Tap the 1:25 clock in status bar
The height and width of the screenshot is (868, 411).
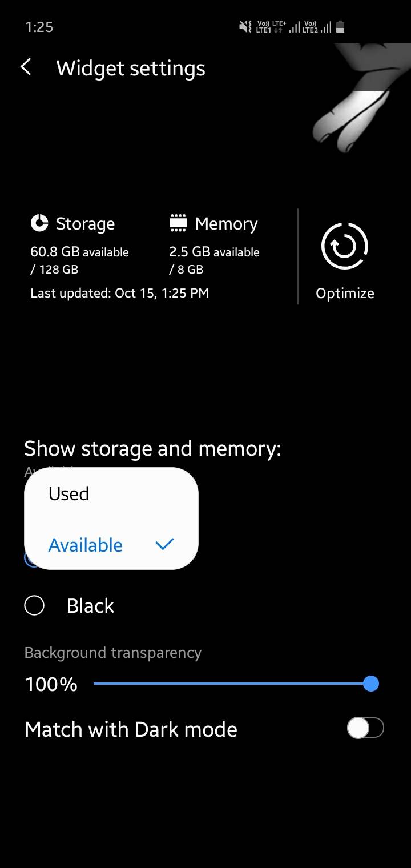[38, 26]
